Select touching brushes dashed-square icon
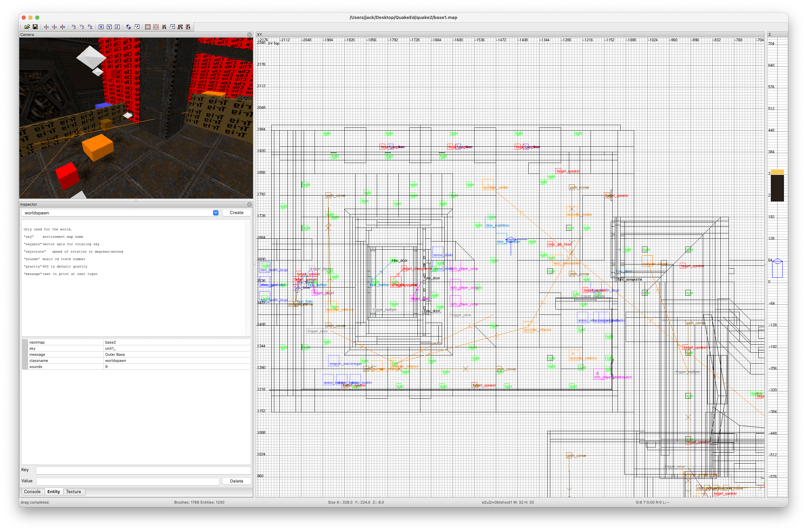This screenshot has width=807, height=532. (156, 27)
